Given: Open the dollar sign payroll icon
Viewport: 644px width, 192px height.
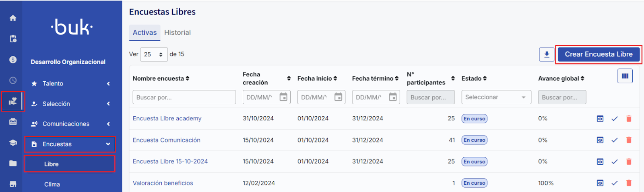Looking at the screenshot, I should 13,60.
